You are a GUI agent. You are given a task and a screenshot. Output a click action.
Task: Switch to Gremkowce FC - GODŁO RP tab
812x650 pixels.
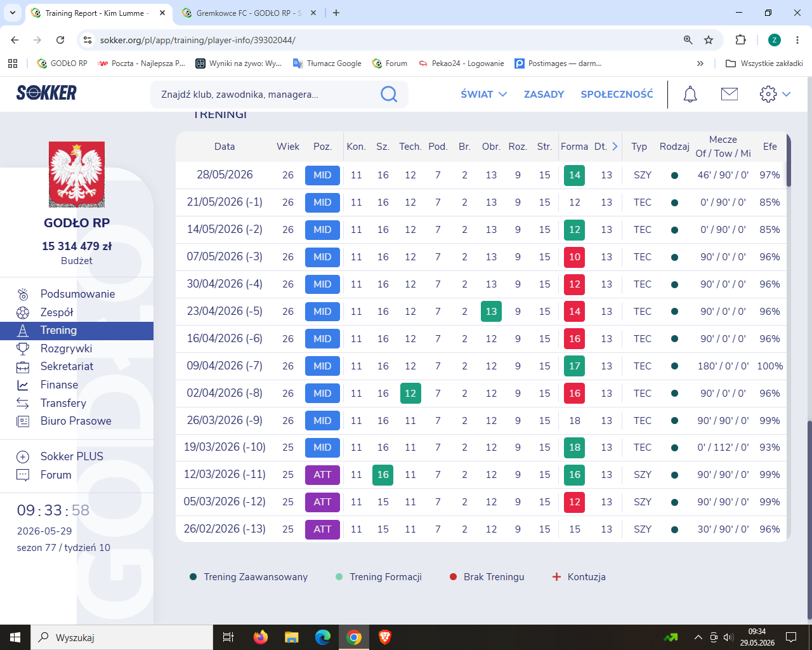coord(249,13)
